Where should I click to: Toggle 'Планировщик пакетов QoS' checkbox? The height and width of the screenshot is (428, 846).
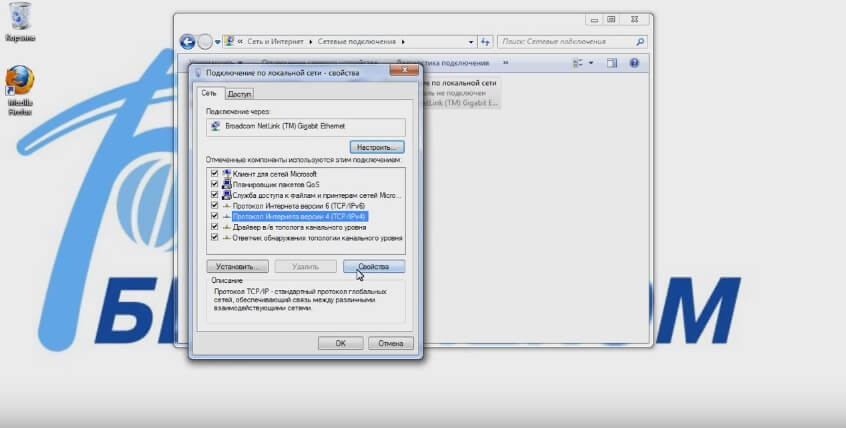click(x=214, y=185)
